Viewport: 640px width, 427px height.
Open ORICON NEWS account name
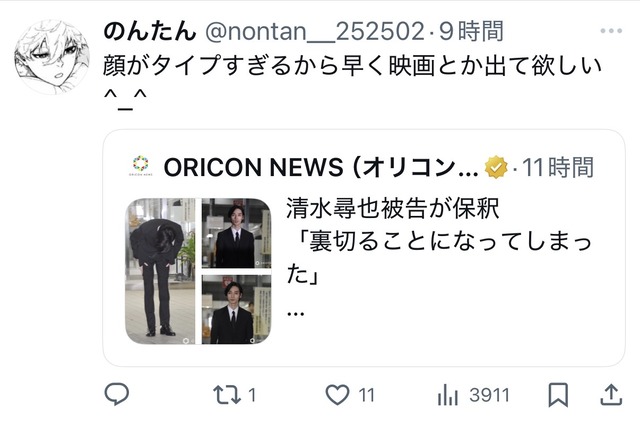[x=321, y=167]
